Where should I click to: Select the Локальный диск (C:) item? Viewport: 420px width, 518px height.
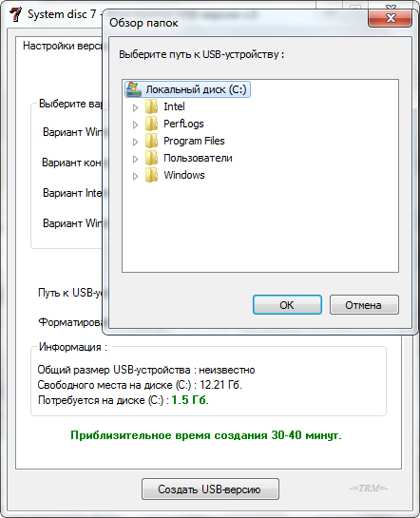(x=187, y=89)
